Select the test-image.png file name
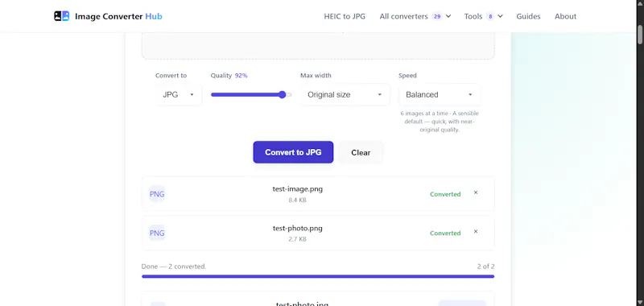This screenshot has height=306, width=644. pos(298,189)
